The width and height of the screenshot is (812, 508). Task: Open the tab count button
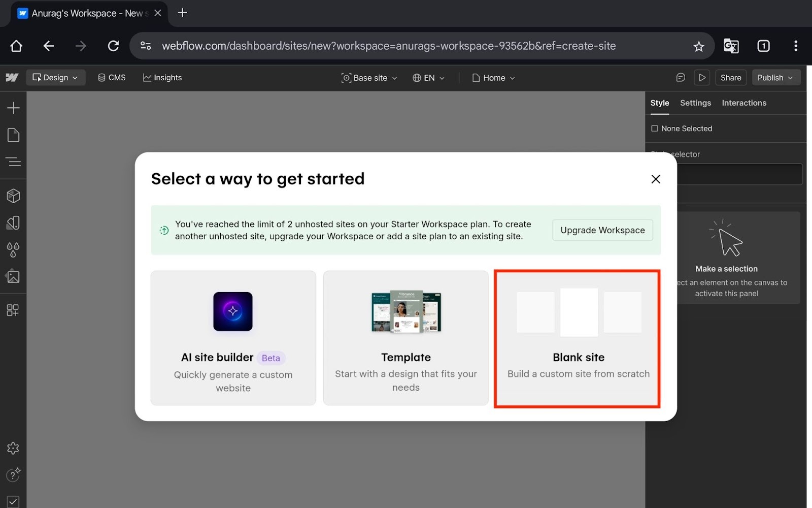763,46
